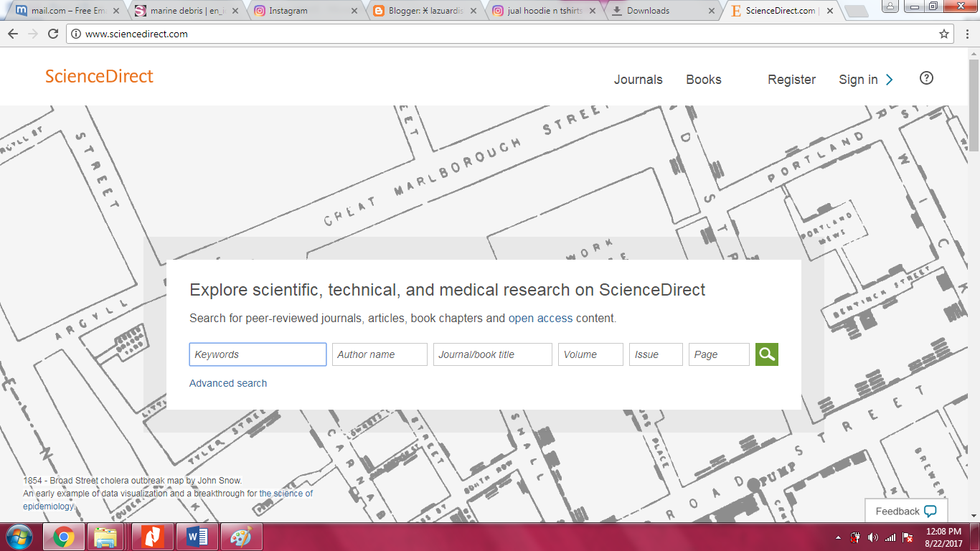Switch to the marine debris tab

[x=185, y=11]
